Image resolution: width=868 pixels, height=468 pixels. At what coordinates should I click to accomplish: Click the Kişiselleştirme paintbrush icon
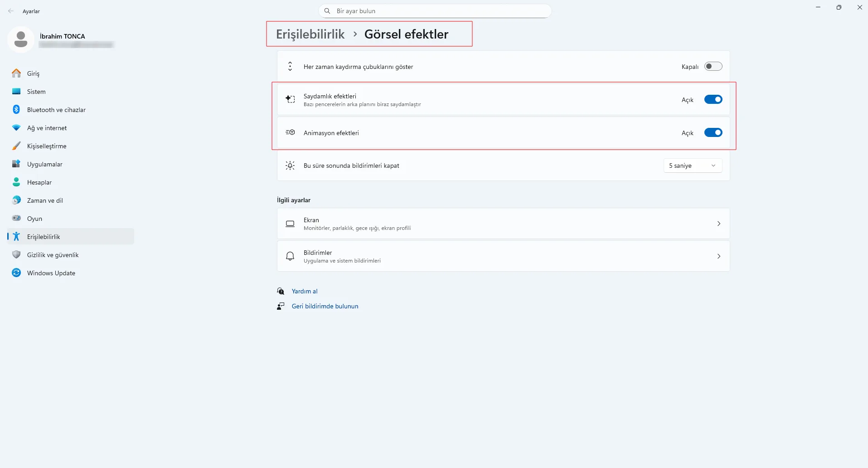(x=16, y=146)
